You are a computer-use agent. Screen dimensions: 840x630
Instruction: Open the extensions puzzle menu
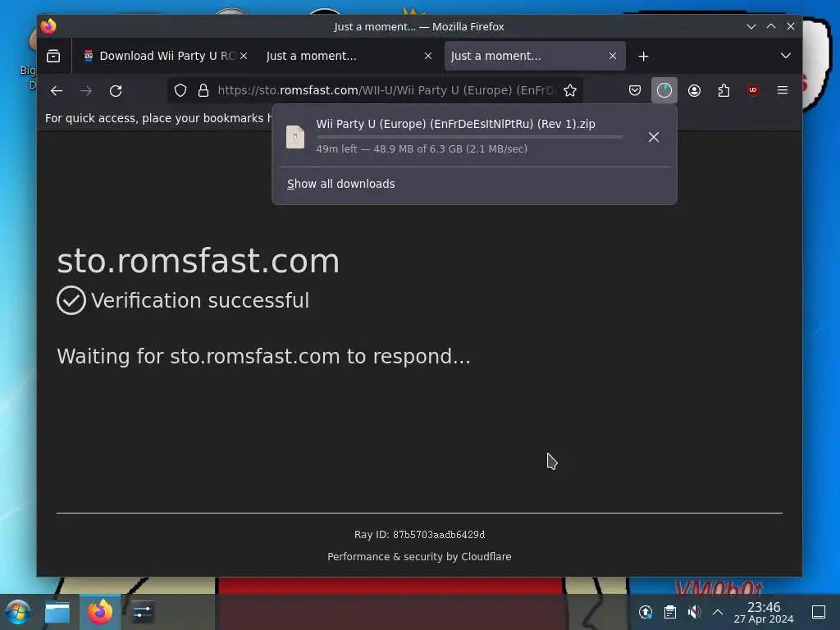tap(724, 90)
